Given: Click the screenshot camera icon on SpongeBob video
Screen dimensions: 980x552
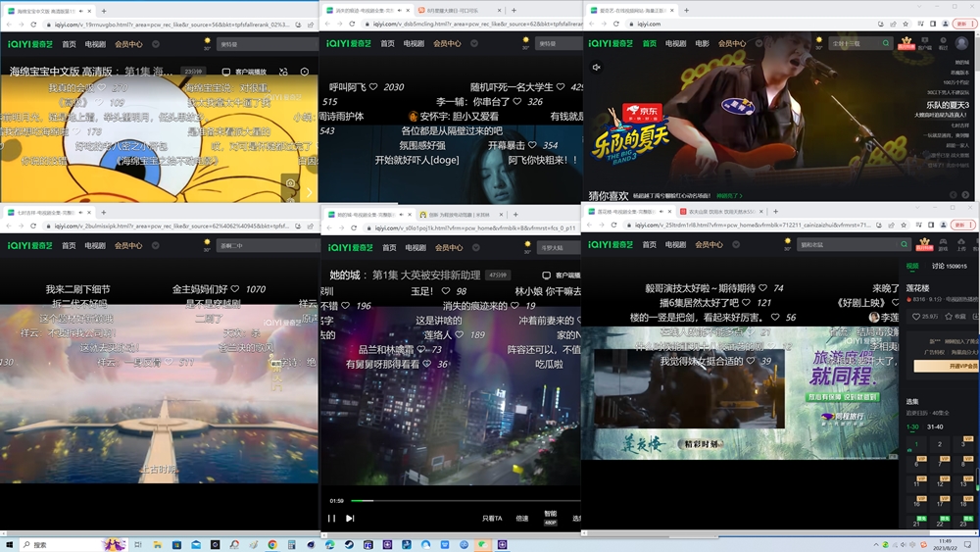Looking at the screenshot, I should click(290, 183).
